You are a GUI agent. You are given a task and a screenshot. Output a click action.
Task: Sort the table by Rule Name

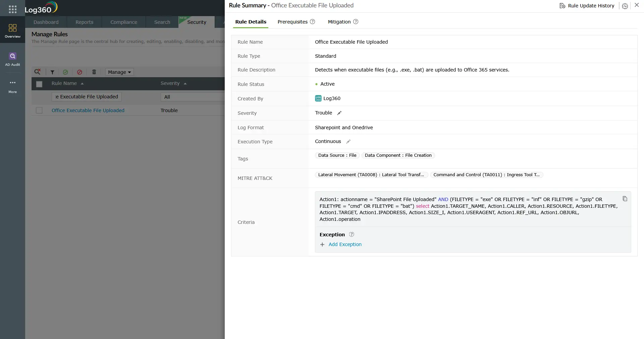pyautogui.click(x=67, y=83)
